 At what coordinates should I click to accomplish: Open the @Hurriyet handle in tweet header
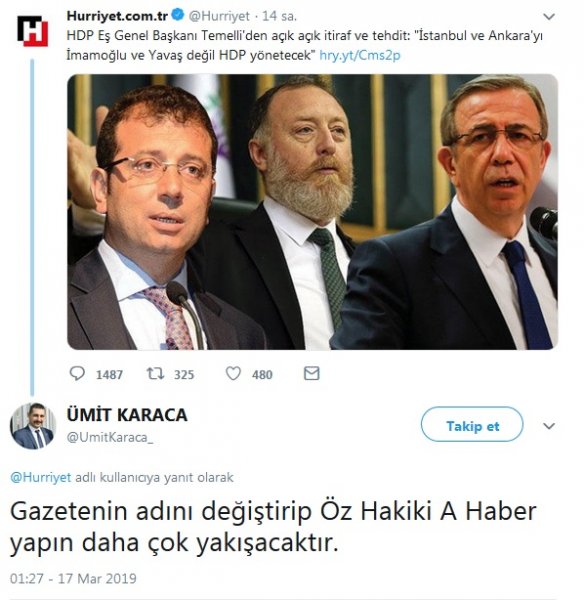pyautogui.click(x=219, y=16)
